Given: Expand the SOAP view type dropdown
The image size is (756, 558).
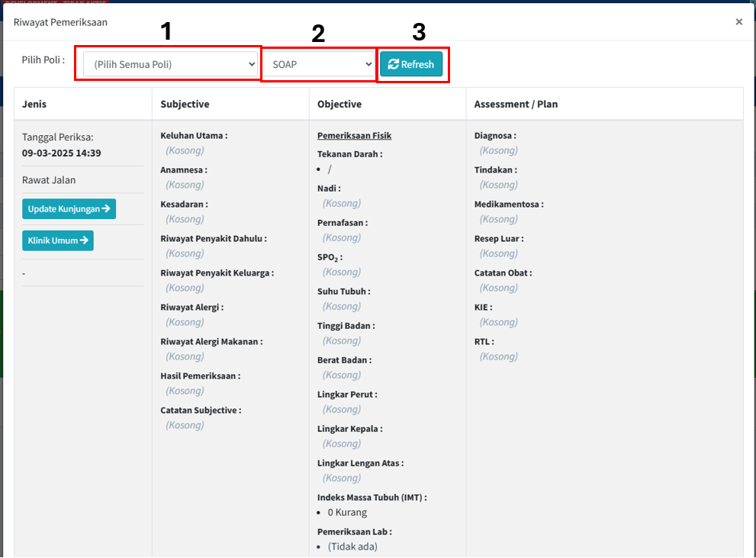Looking at the screenshot, I should point(319,65).
